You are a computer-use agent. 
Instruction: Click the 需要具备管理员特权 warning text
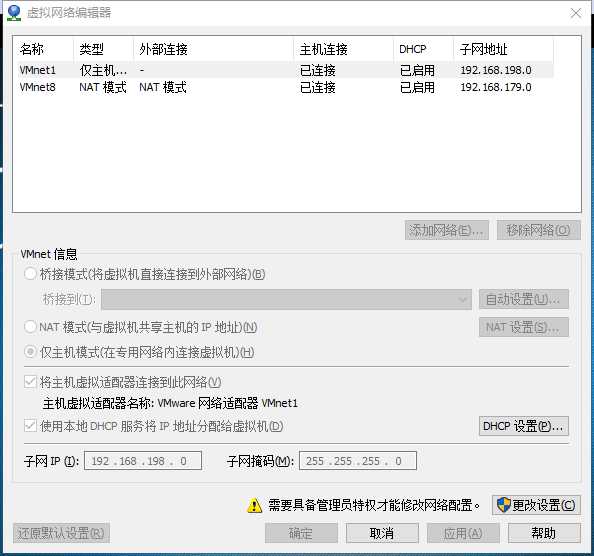point(374,505)
